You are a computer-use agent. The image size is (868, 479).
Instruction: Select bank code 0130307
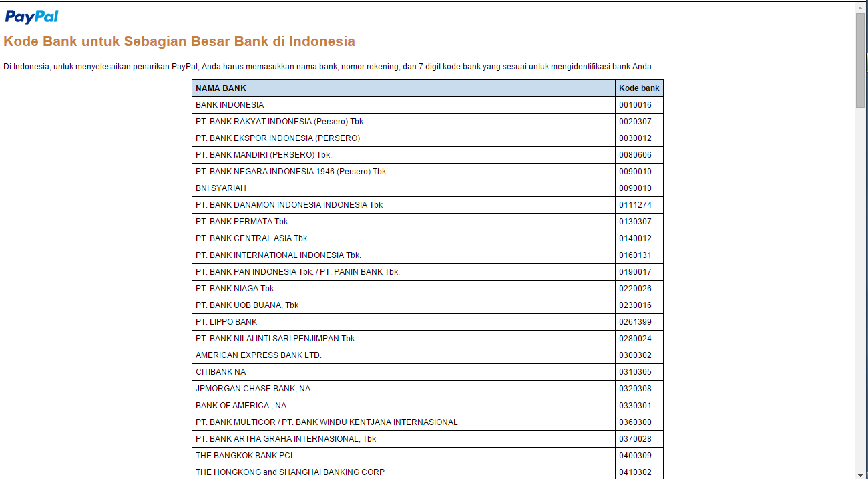(x=635, y=222)
